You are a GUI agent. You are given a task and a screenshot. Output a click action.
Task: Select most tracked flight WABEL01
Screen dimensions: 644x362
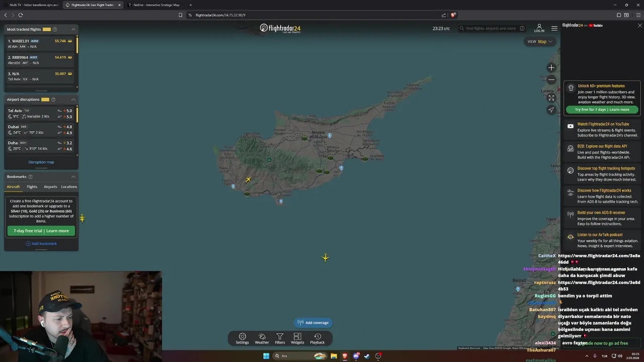40,43
